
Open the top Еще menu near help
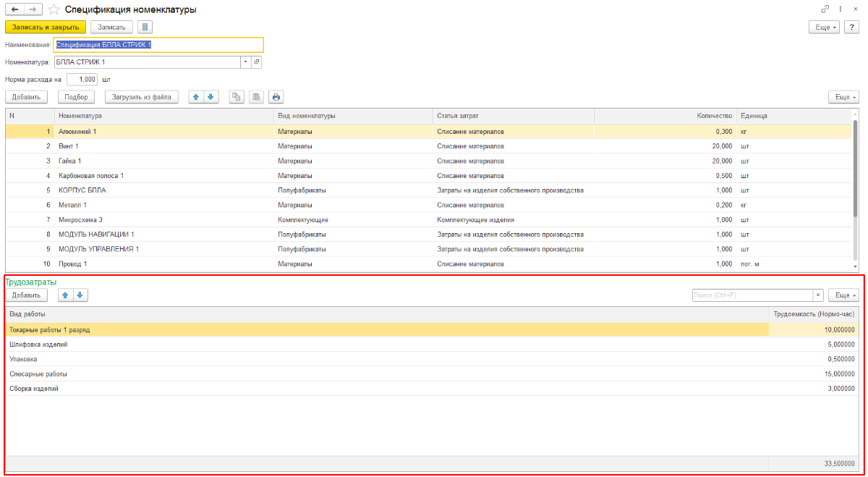click(823, 27)
